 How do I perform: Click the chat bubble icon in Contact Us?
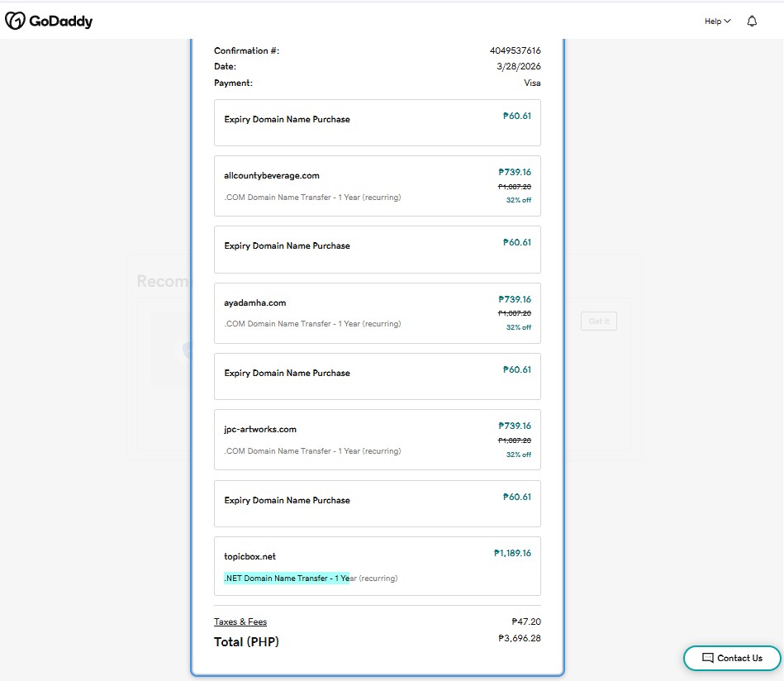click(707, 658)
